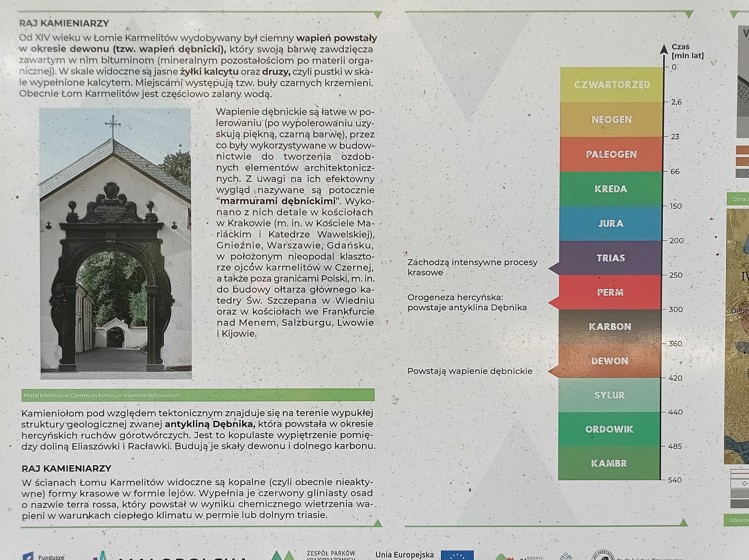Image resolution: width=749 pixels, height=560 pixels.
Task: Select the KAMBR period band
Action: click(x=609, y=463)
